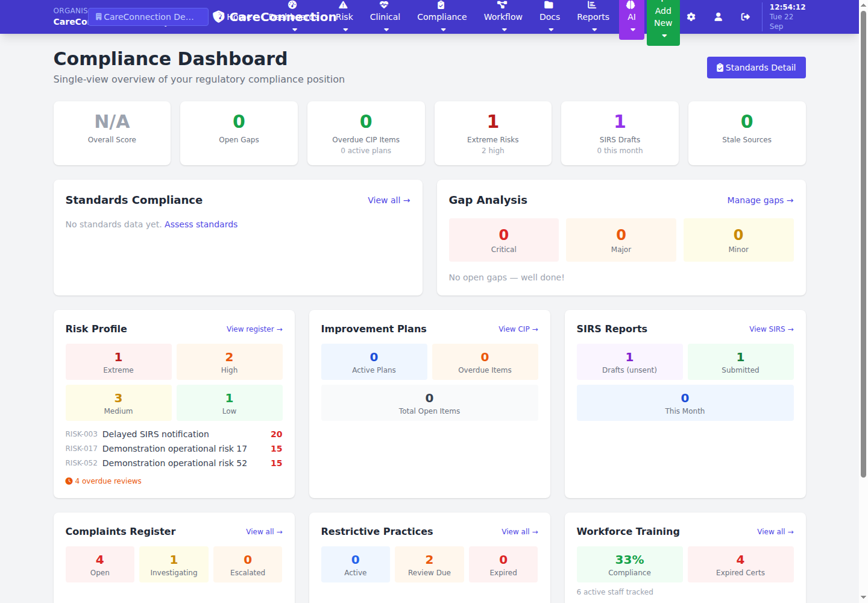Image resolution: width=868 pixels, height=603 pixels.
Task: Click the Expired Certs tile
Action: 740,564
